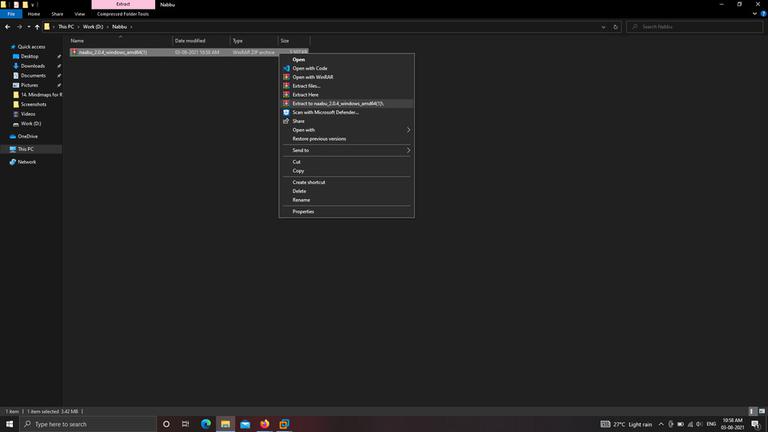Select Delete from context menu

pos(299,191)
